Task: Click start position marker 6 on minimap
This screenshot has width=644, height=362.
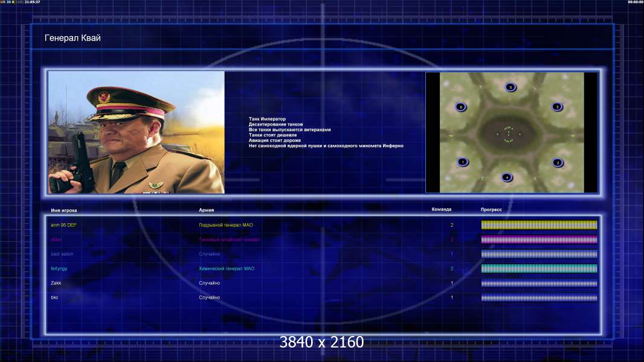Action: (461, 107)
